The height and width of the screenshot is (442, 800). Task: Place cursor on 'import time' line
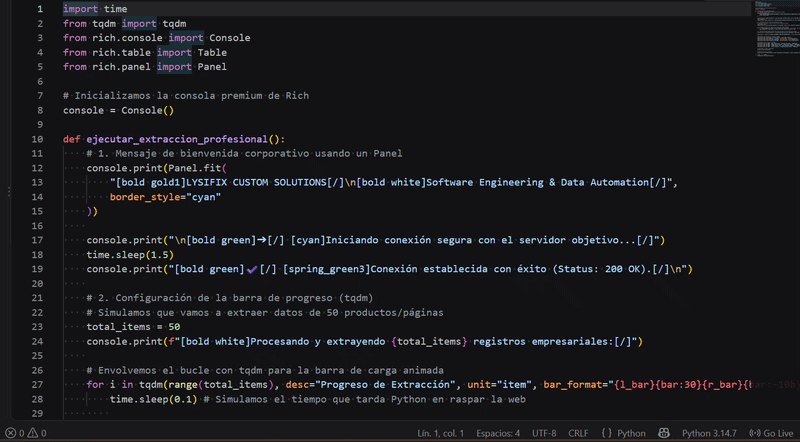click(95, 9)
